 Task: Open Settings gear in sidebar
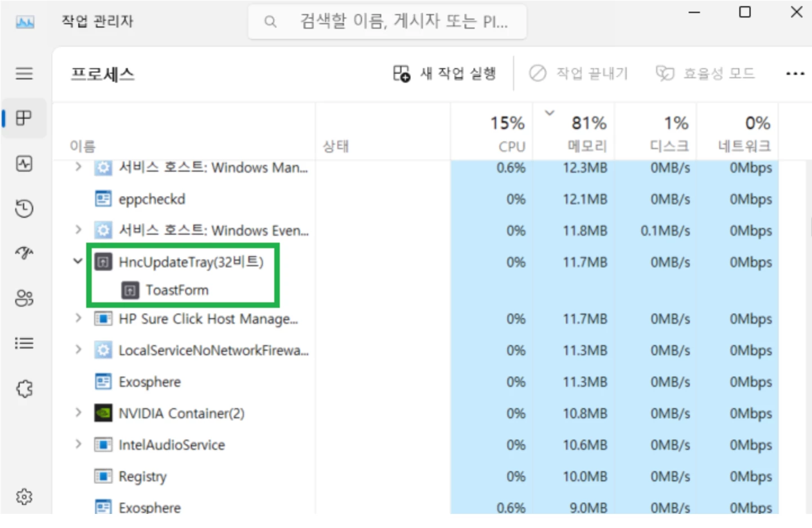[x=24, y=497]
